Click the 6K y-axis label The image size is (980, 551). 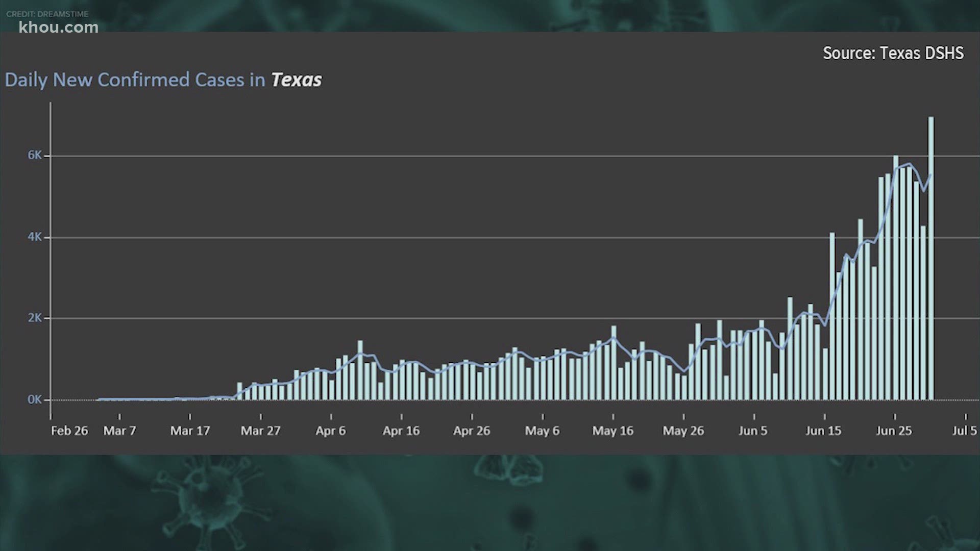35,156
